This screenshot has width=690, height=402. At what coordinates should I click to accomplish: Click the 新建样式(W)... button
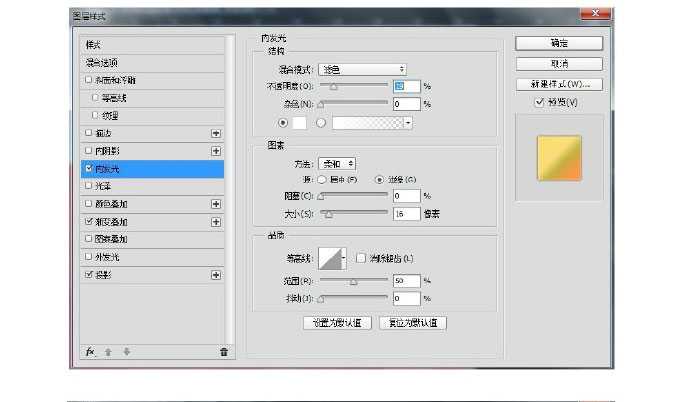point(559,84)
